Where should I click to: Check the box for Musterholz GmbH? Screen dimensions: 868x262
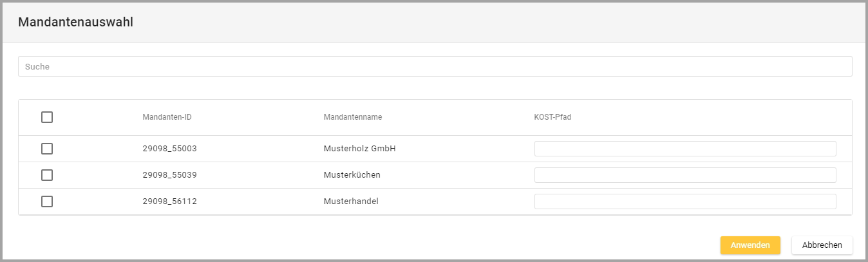(x=47, y=149)
